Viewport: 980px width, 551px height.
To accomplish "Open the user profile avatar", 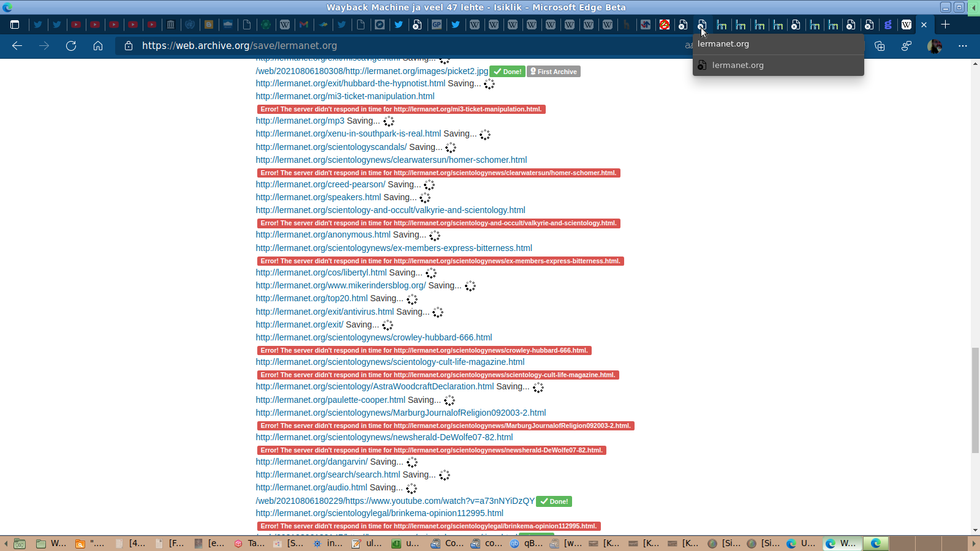I will pyautogui.click(x=935, y=46).
